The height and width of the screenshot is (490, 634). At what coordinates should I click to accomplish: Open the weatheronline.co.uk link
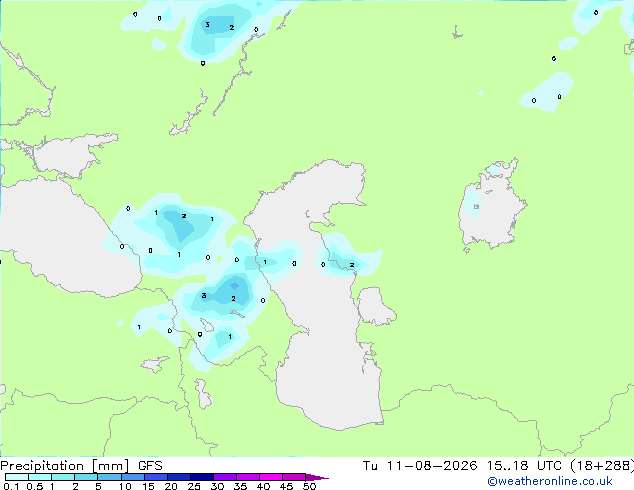tap(550, 481)
